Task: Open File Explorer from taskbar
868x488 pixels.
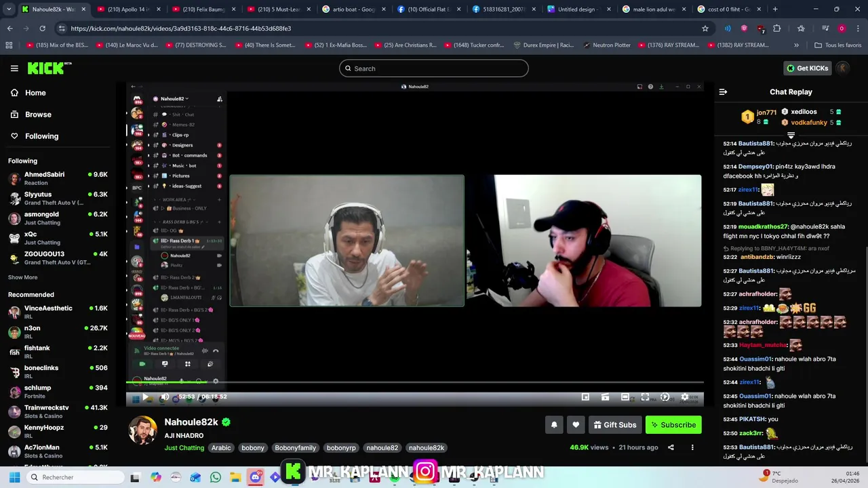Action: coord(235,477)
